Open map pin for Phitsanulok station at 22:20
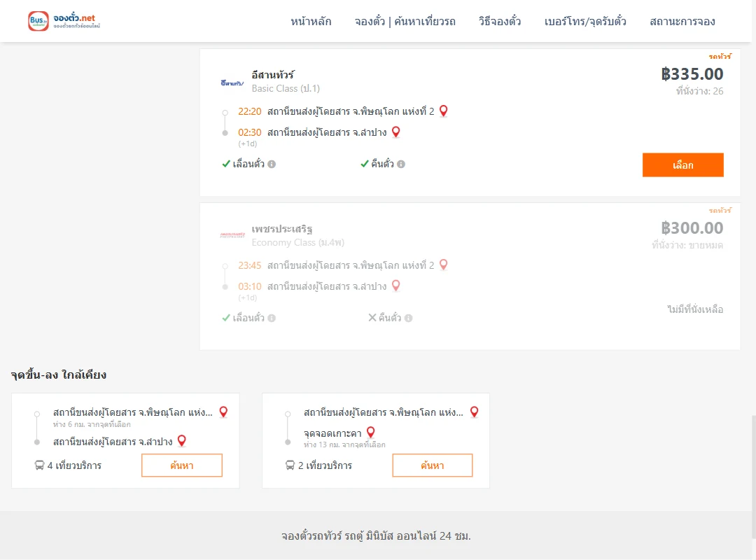756x560 pixels. click(x=444, y=111)
